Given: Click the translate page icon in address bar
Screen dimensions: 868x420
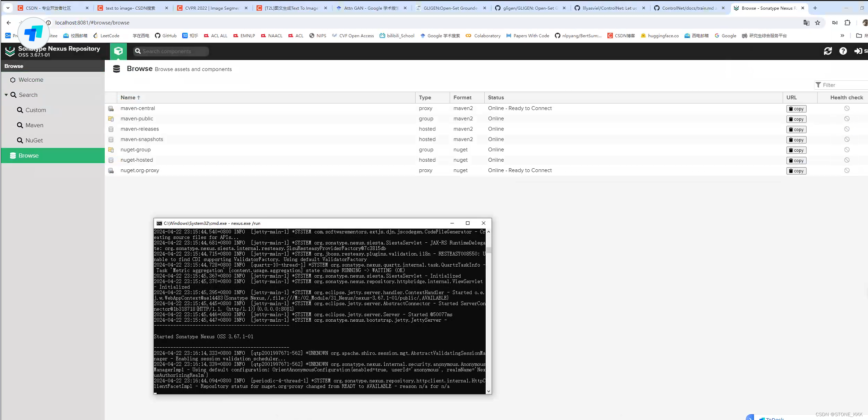Looking at the screenshot, I should pos(806,23).
